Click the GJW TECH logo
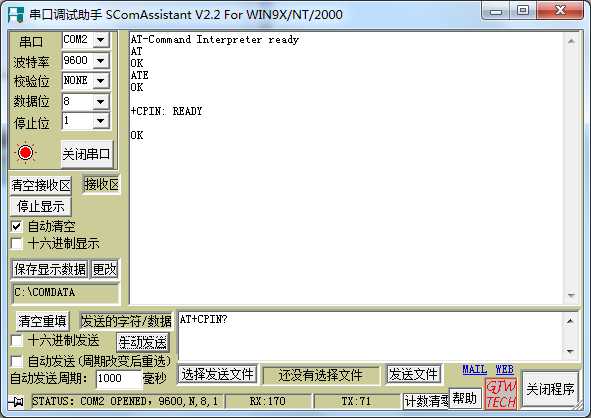591x418 pixels. pos(501,394)
